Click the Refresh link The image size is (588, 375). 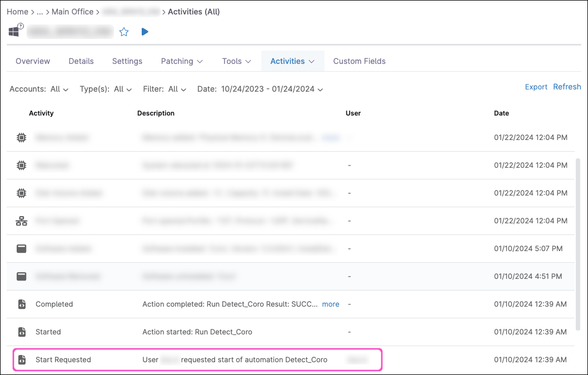(x=567, y=87)
